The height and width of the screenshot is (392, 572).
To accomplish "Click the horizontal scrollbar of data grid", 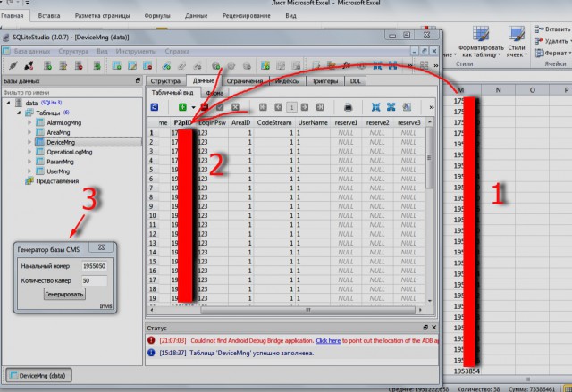I will click(x=286, y=310).
